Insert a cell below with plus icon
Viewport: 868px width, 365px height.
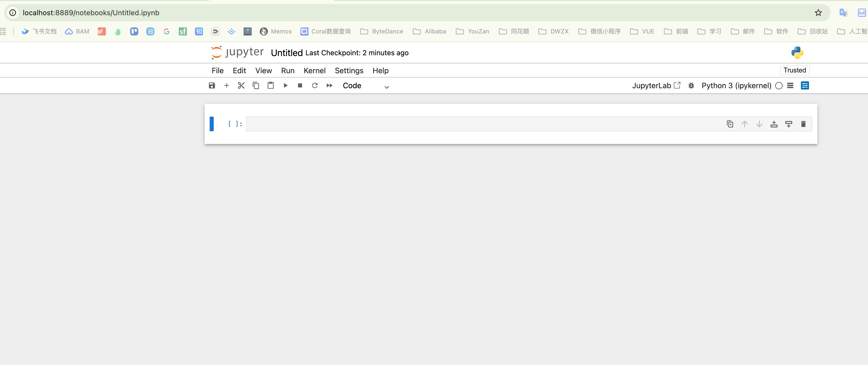pyautogui.click(x=226, y=86)
